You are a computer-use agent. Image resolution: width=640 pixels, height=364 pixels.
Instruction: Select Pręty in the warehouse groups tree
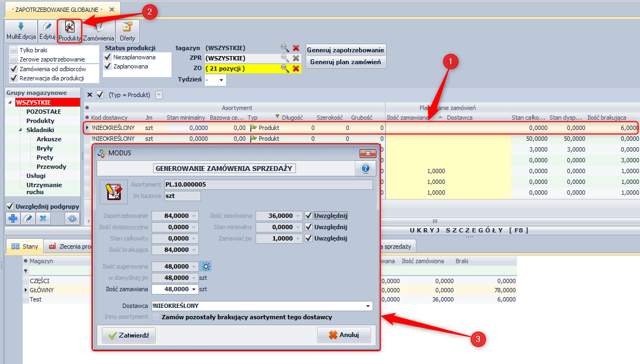tap(45, 157)
